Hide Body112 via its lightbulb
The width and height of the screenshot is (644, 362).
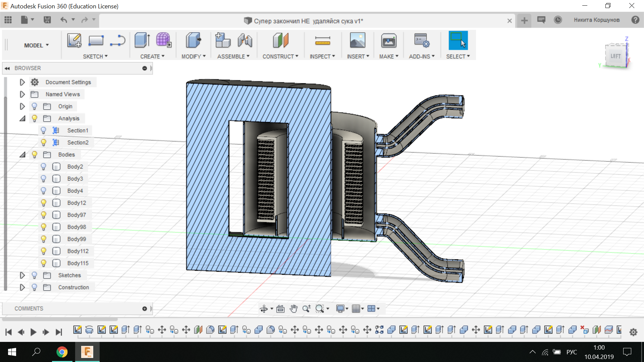tap(43, 251)
